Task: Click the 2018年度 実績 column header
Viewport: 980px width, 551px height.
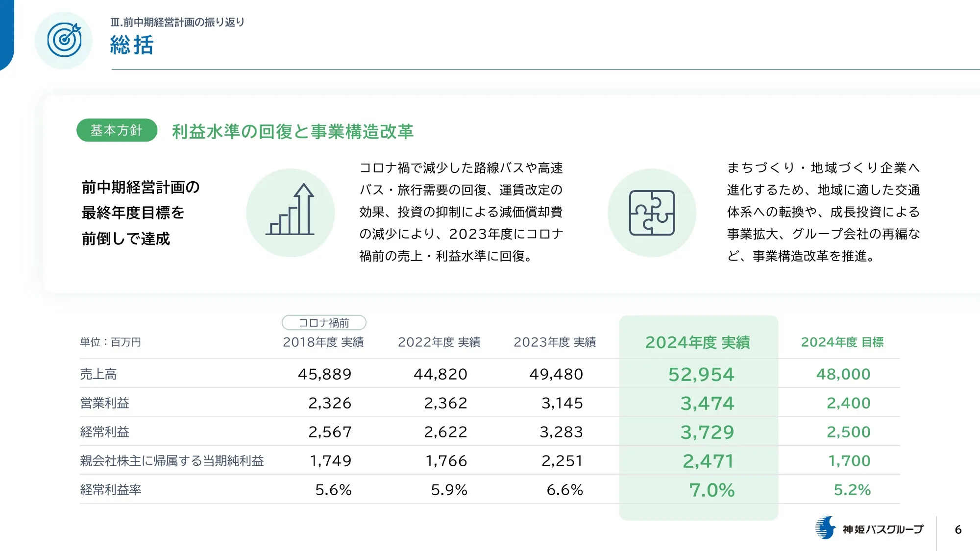Action: (323, 342)
